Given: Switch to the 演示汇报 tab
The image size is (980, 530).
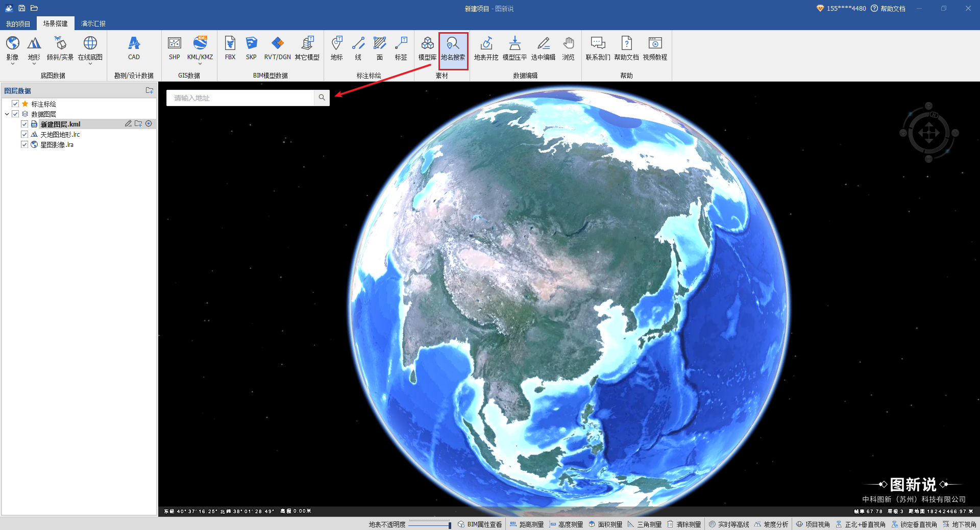Looking at the screenshot, I should (93, 24).
